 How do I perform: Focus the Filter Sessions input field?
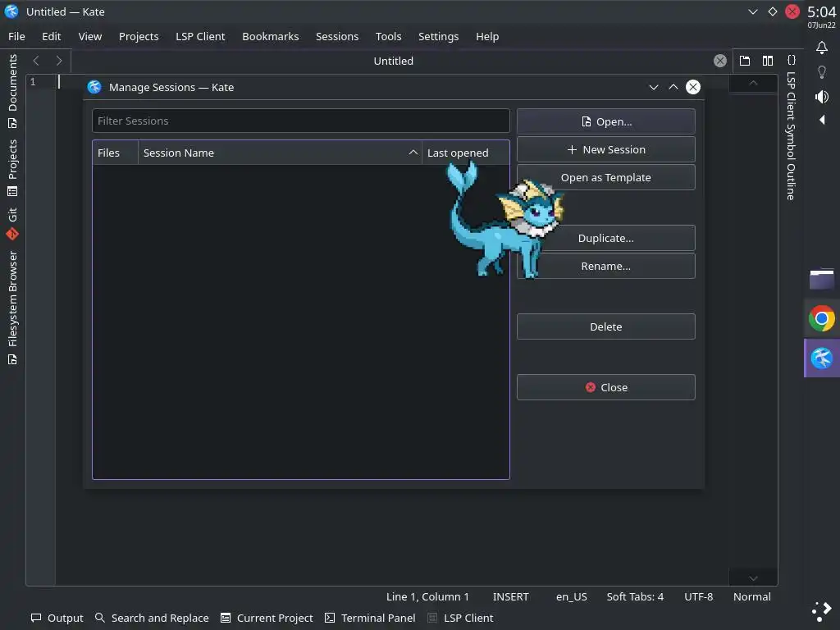click(x=300, y=121)
